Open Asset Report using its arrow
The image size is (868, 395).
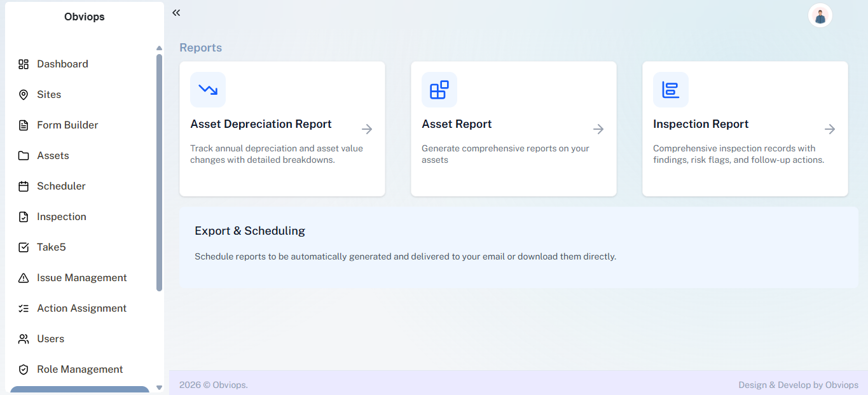pyautogui.click(x=598, y=129)
